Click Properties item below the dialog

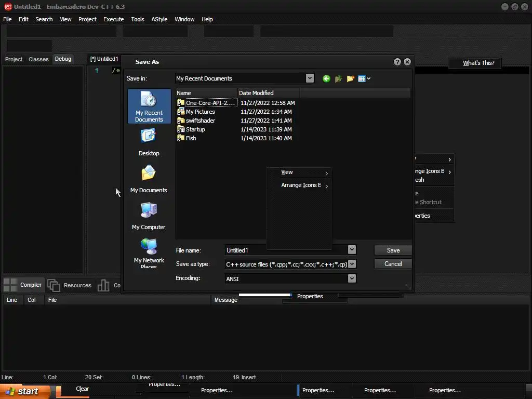click(310, 297)
